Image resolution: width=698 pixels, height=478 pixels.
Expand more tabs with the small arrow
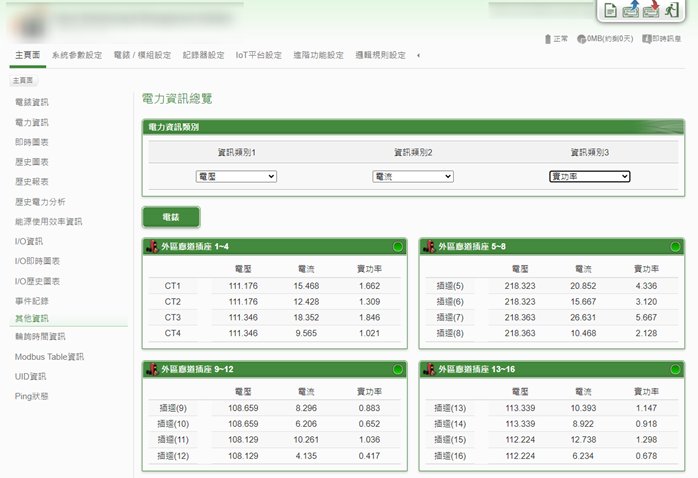tap(417, 56)
